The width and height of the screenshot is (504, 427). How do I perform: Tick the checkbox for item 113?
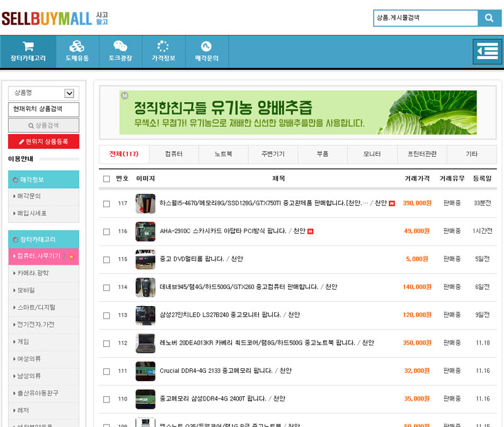coord(106,315)
